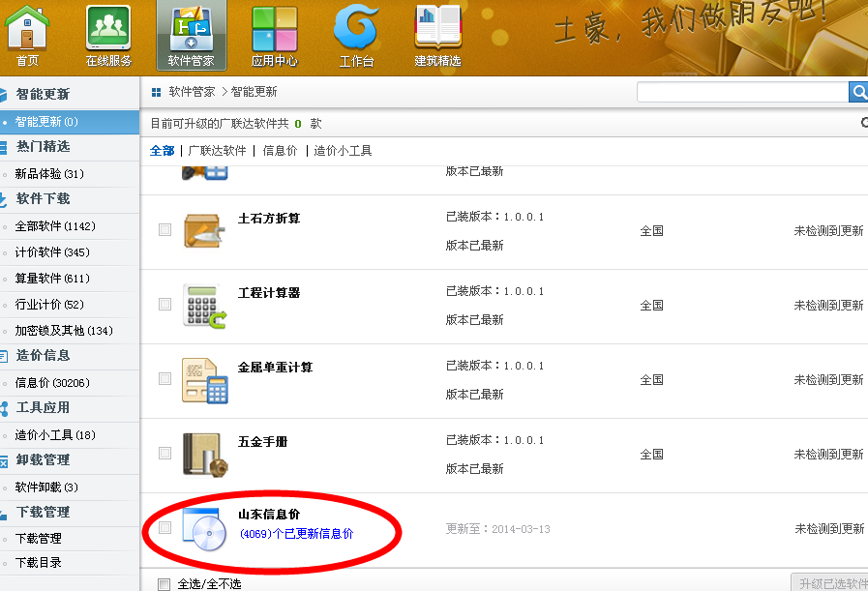Select the 造价小工具 filter tab

pyautogui.click(x=343, y=151)
